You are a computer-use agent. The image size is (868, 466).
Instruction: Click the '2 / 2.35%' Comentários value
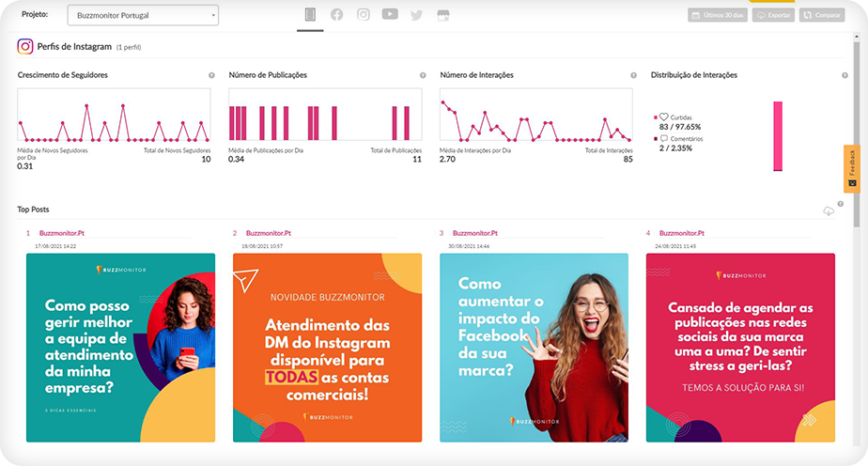tap(675, 148)
